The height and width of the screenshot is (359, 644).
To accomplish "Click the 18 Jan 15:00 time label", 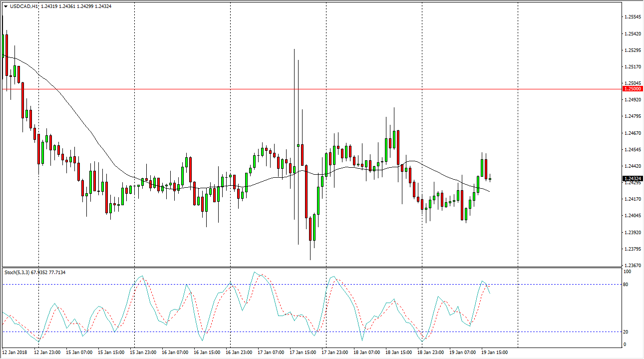I will point(399,352).
